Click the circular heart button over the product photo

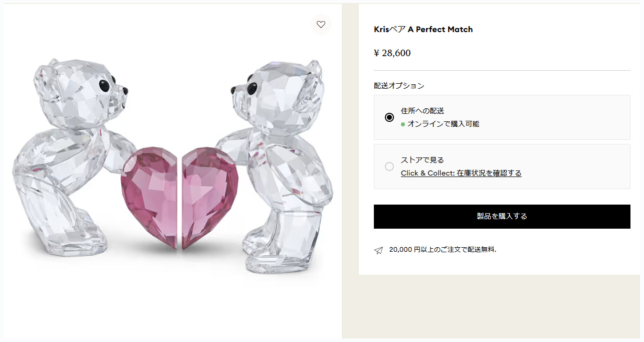pos(321,25)
